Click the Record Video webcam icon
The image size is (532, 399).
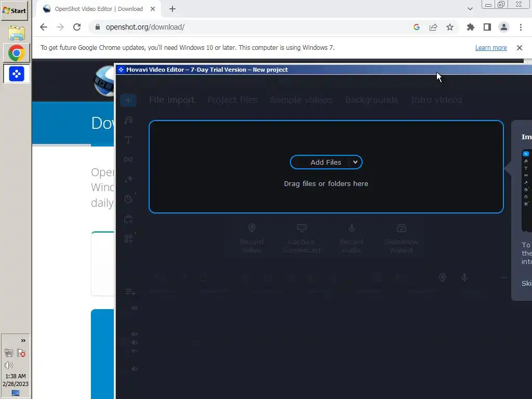pyautogui.click(x=252, y=228)
